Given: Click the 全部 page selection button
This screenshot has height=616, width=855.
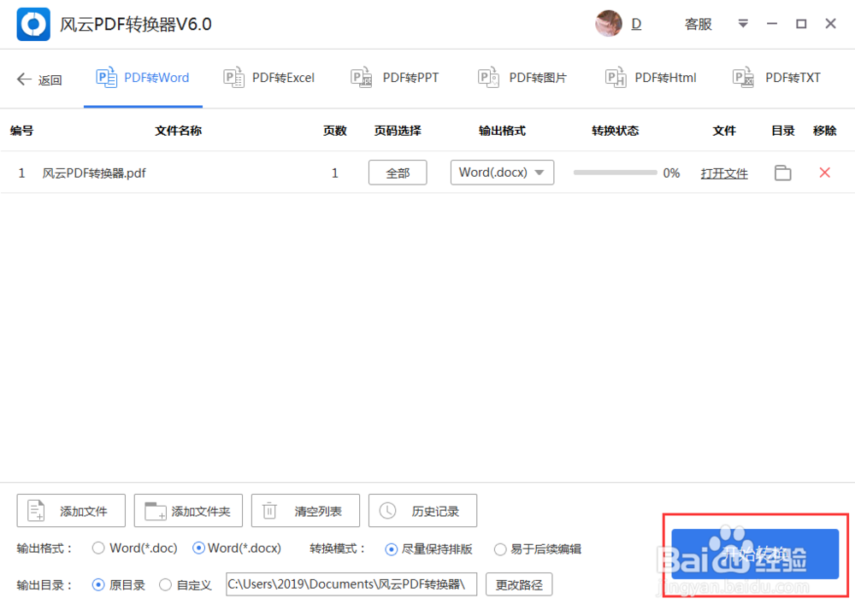Looking at the screenshot, I should [398, 173].
